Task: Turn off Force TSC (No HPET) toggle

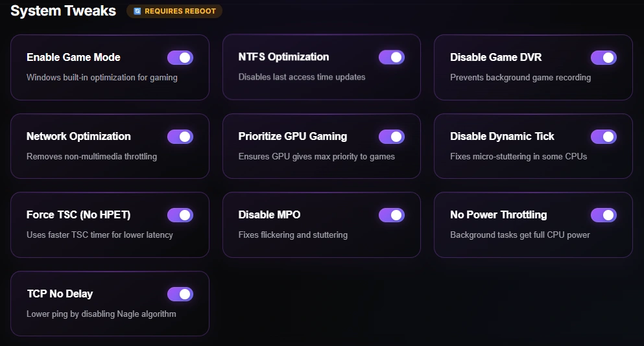Action: pos(180,215)
